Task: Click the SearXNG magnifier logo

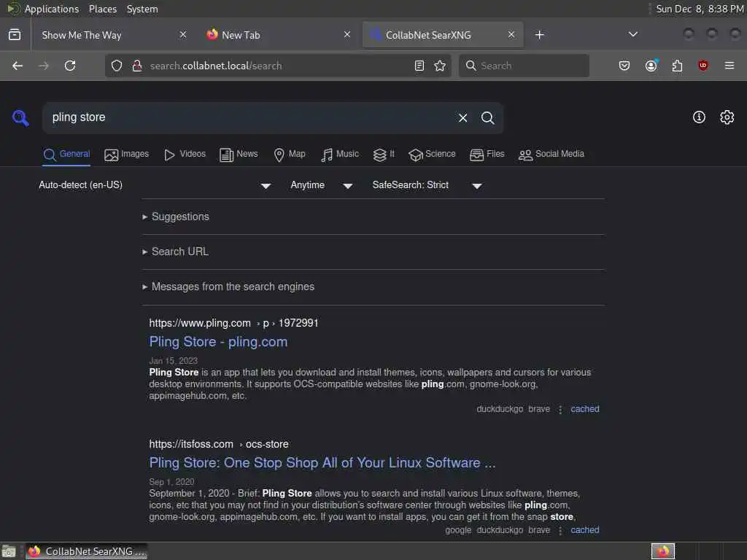Action: tap(20, 117)
